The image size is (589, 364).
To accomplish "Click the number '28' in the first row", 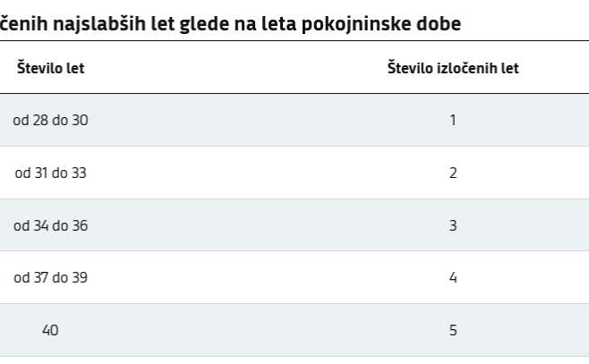I will [39, 121].
